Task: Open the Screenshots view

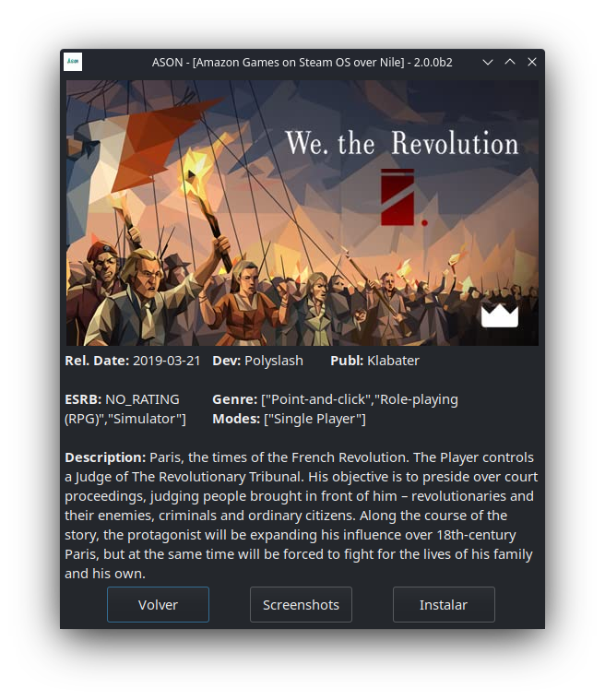Action: coord(301,604)
